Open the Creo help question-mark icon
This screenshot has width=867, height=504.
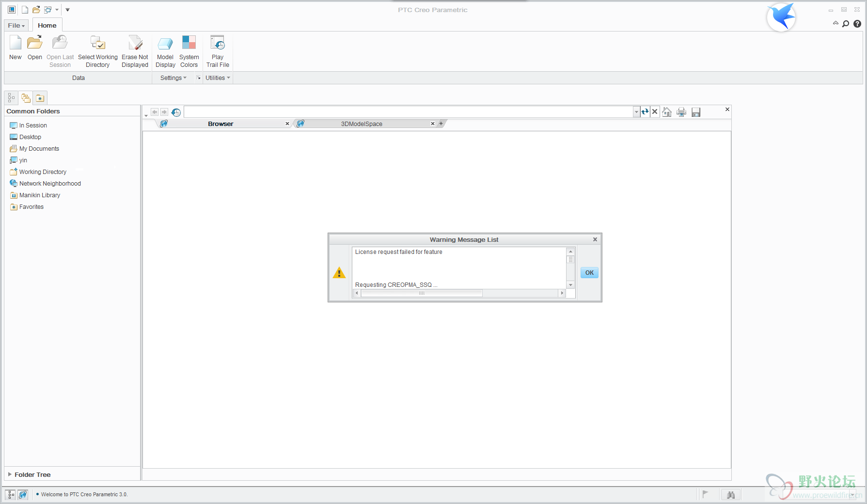click(857, 24)
